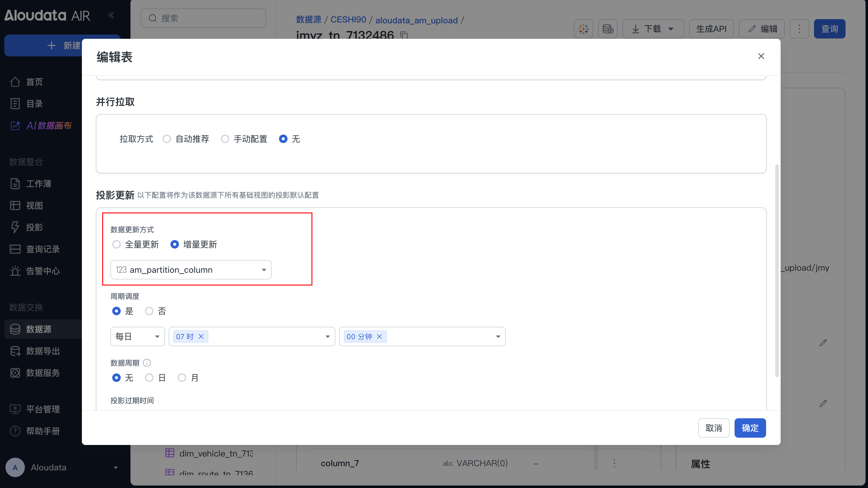Show info tooltip for 数据周期
Screen dimensions: 868x488
(x=147, y=363)
